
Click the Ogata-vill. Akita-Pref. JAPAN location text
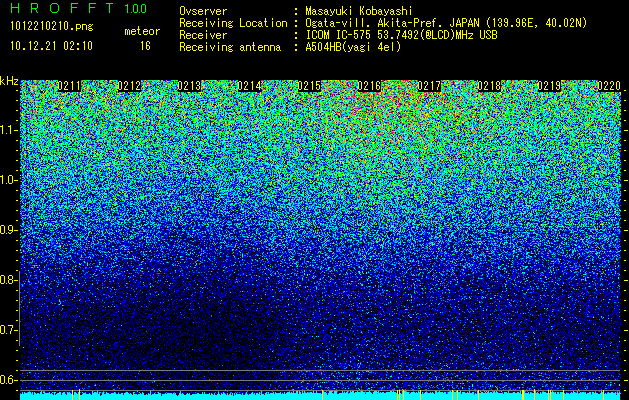click(446, 23)
